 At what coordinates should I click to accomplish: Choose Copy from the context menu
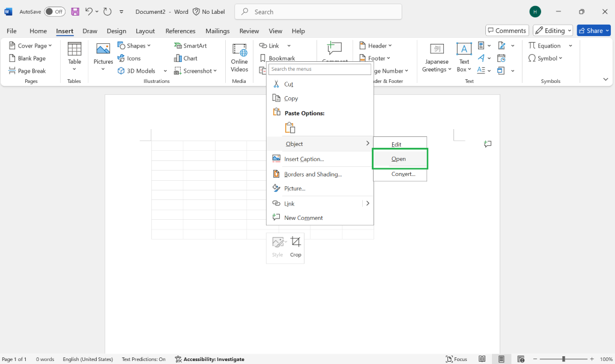click(x=320, y=98)
